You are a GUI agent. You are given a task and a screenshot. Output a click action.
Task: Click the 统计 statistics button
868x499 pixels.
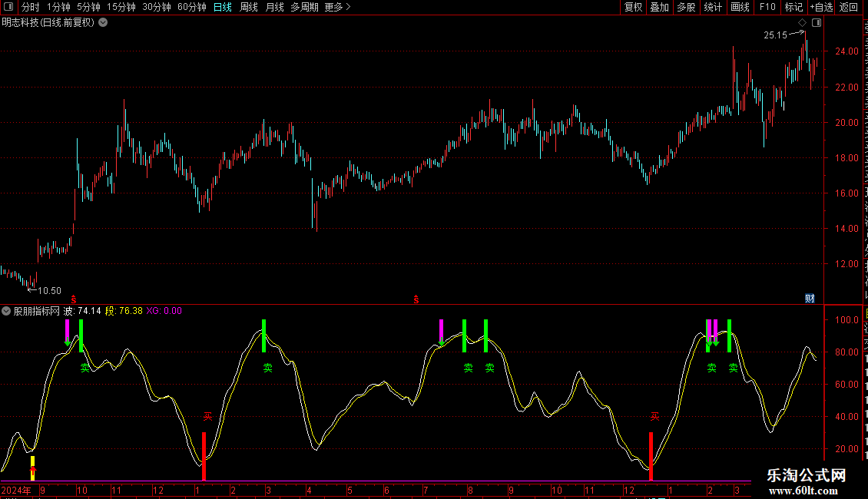click(x=712, y=7)
